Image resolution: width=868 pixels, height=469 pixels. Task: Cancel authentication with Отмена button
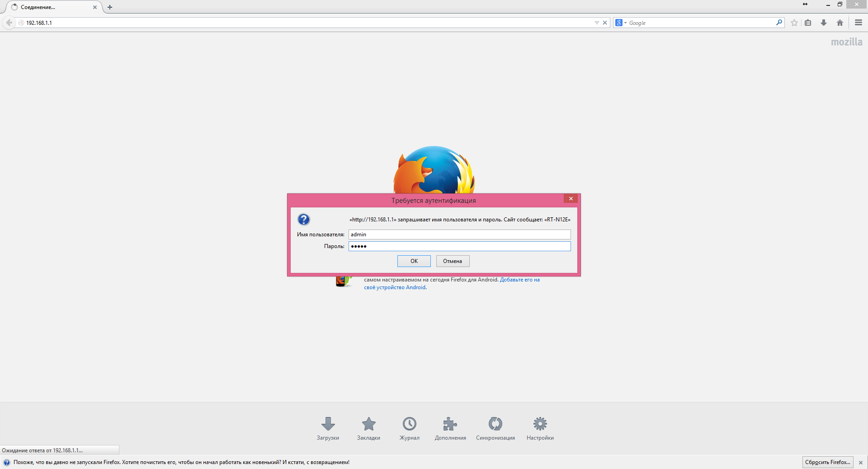click(x=453, y=261)
